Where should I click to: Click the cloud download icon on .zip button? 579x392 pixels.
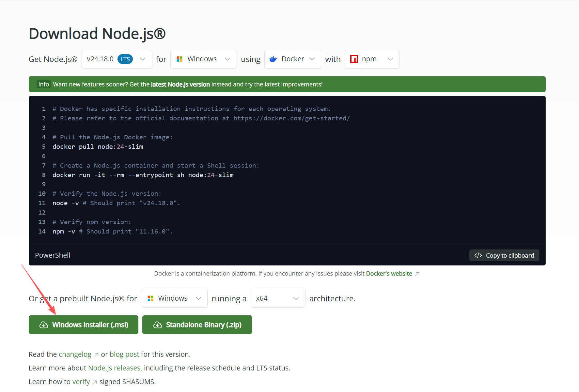(x=158, y=325)
